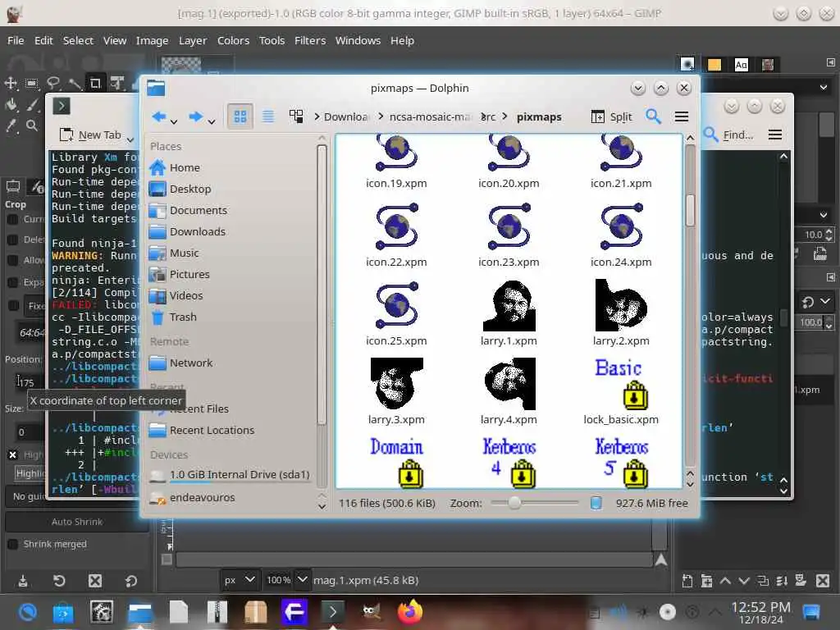Toggle Current layer only checkbox
This screenshot has height=630, width=840.
[13, 219]
